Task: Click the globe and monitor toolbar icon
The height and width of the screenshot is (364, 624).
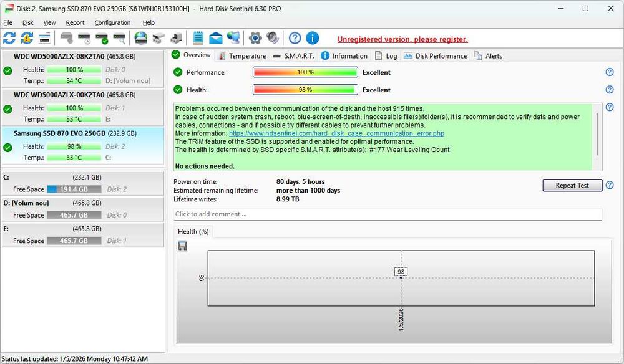Action: point(233,38)
